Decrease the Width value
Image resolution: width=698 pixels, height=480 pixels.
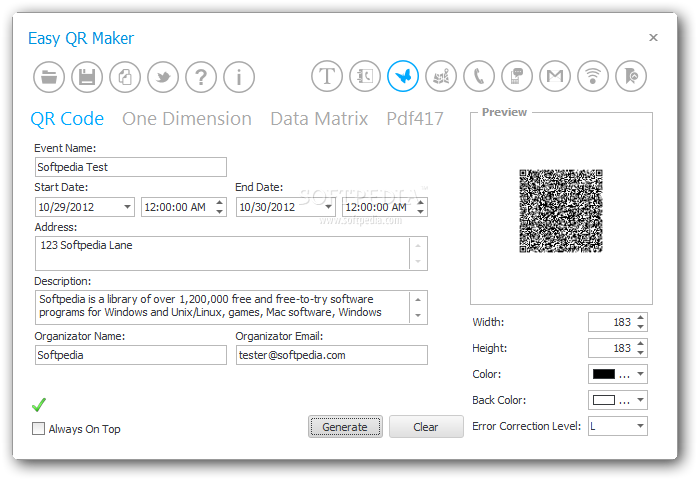pos(641,326)
